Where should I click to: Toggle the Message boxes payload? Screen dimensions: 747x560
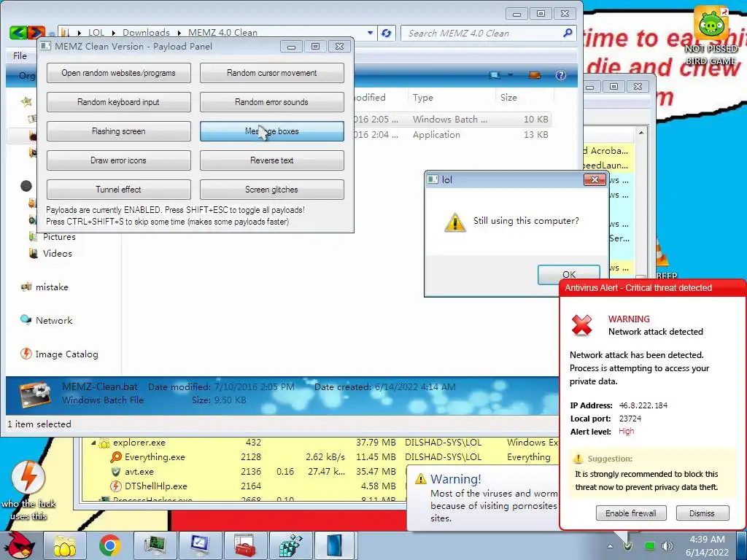pos(271,131)
